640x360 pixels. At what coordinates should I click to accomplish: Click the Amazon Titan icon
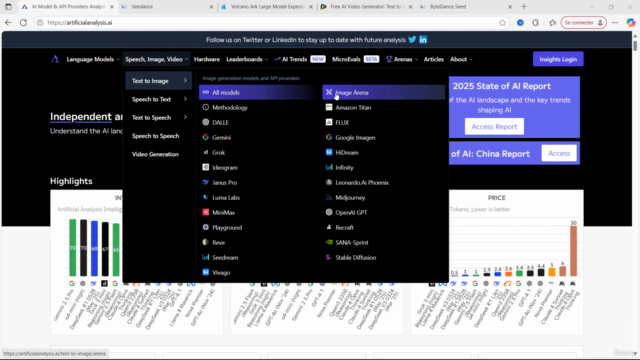[329, 107]
